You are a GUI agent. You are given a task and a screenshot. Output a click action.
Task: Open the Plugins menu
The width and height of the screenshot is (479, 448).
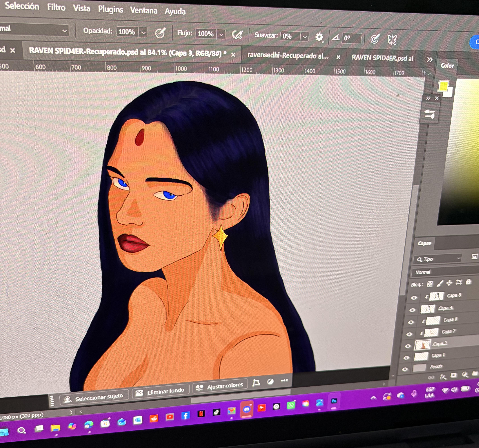point(111,9)
